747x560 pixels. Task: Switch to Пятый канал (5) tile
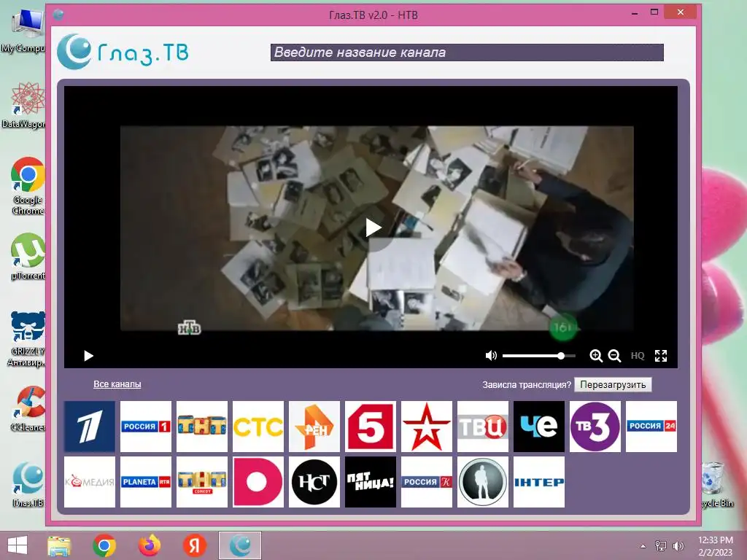click(x=371, y=426)
